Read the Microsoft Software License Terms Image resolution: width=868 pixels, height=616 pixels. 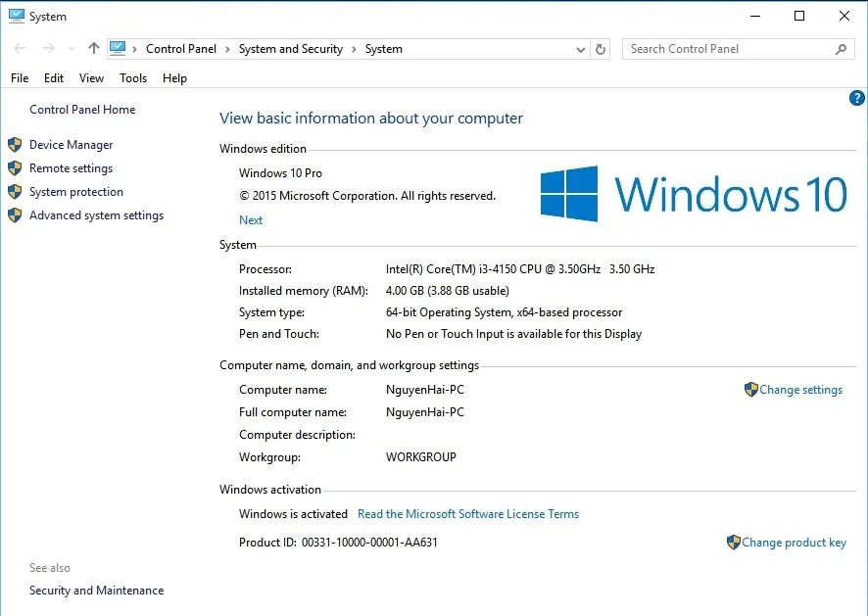[468, 514]
